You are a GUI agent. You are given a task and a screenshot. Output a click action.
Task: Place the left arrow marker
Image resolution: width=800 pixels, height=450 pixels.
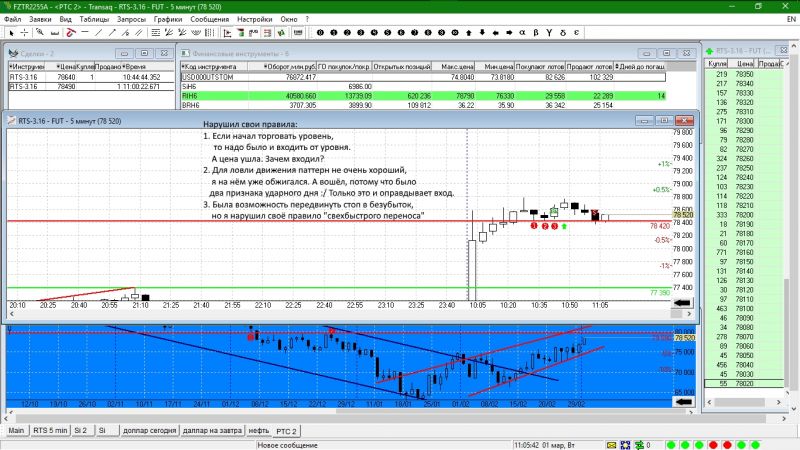(495, 33)
